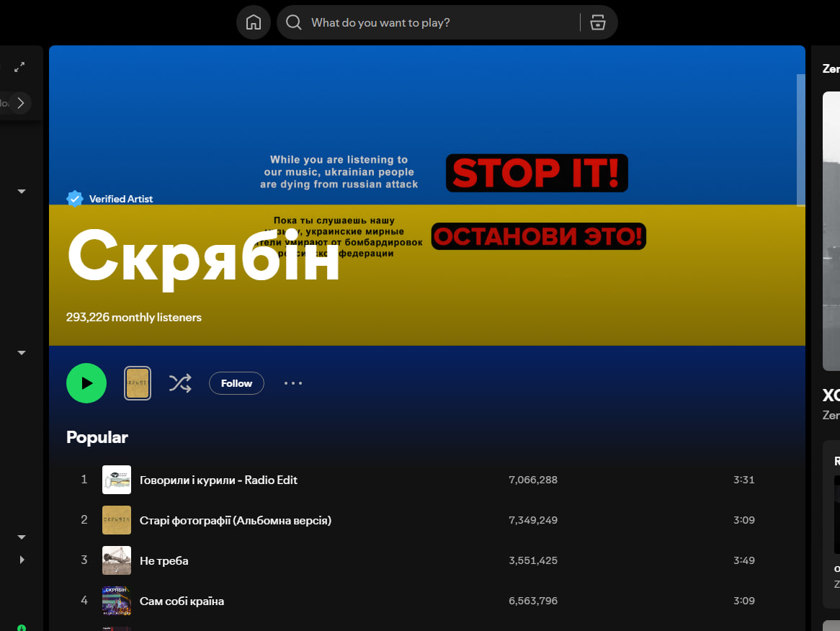This screenshot has height=631, width=840.
Task: Enable shuffle for Скрябін
Action: 180,383
